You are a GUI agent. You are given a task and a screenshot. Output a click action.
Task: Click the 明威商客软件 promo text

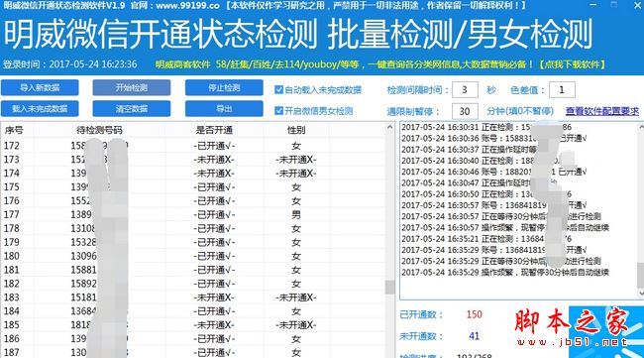point(182,64)
